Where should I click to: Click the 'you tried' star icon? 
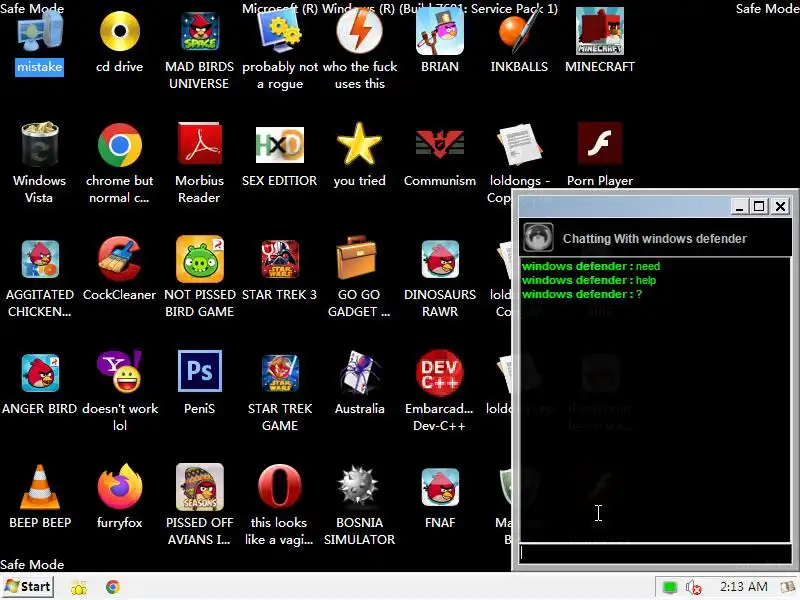click(x=359, y=144)
